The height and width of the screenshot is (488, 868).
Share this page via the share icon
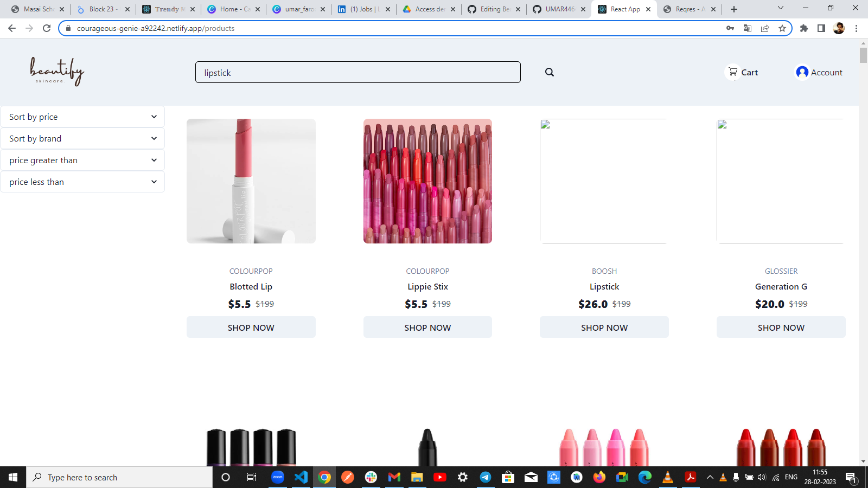point(765,28)
